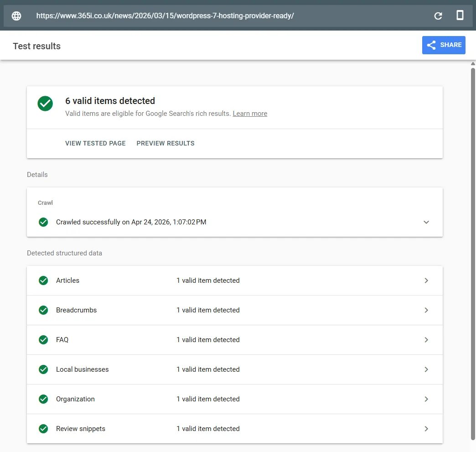Click the green check icon for Organization
Viewport: 476px width, 452px height.
point(43,399)
